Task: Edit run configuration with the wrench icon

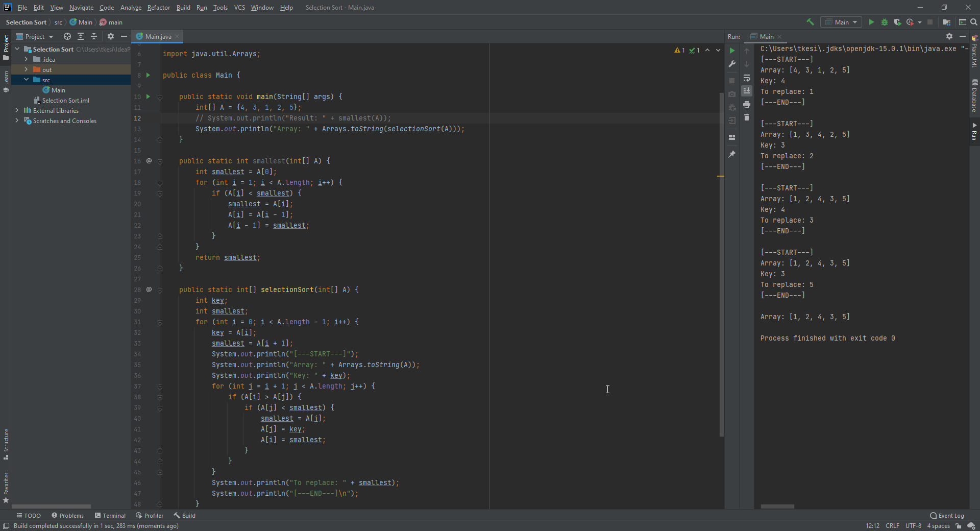Action: pyautogui.click(x=732, y=64)
